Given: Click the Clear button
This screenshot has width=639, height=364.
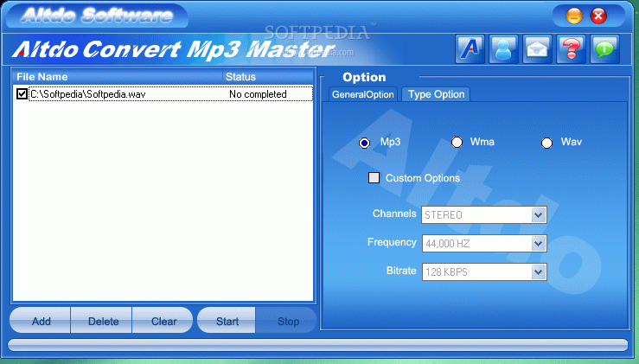Looking at the screenshot, I should tap(163, 321).
